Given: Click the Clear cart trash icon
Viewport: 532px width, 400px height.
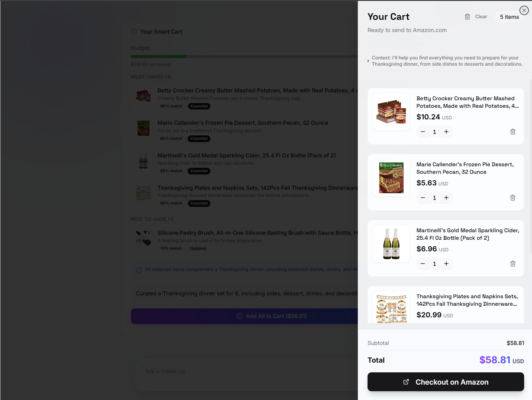Looking at the screenshot, I should [467, 16].
